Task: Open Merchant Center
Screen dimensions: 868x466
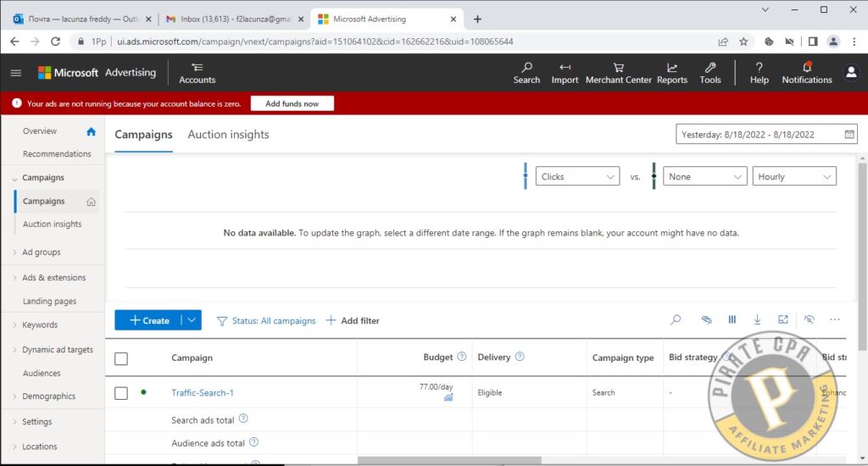Action: point(618,73)
